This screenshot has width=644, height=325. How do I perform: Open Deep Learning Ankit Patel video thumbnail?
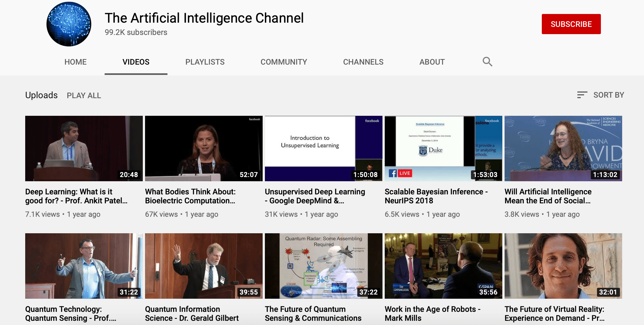click(x=84, y=148)
